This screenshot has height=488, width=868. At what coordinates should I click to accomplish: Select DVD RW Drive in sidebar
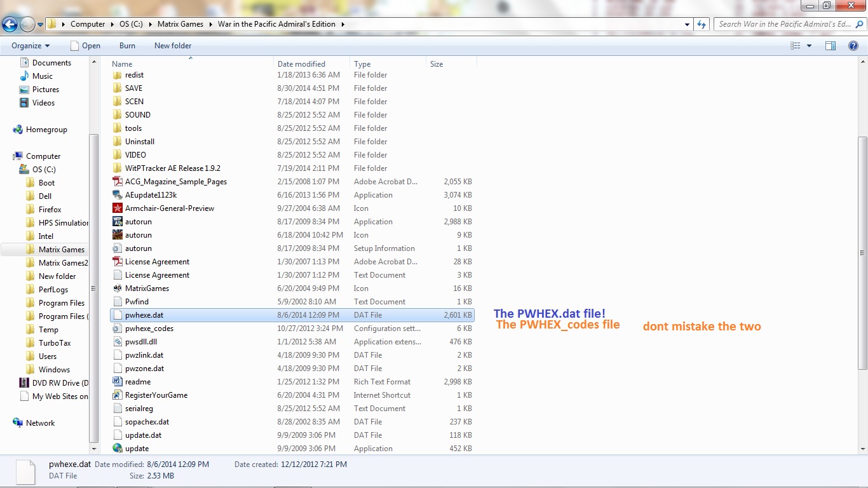coord(54,383)
